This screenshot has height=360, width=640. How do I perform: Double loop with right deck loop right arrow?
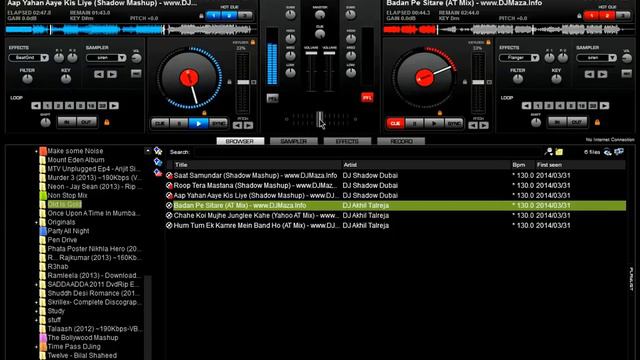(604, 106)
